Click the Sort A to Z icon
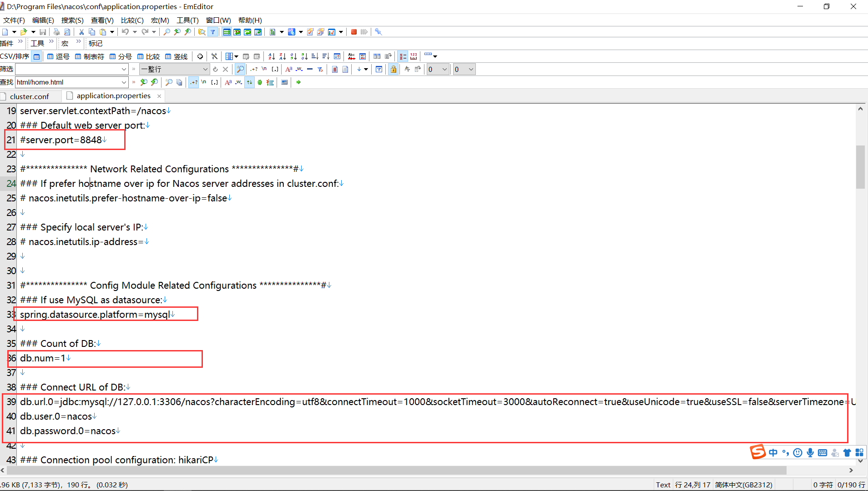The height and width of the screenshot is (491, 868). point(272,56)
